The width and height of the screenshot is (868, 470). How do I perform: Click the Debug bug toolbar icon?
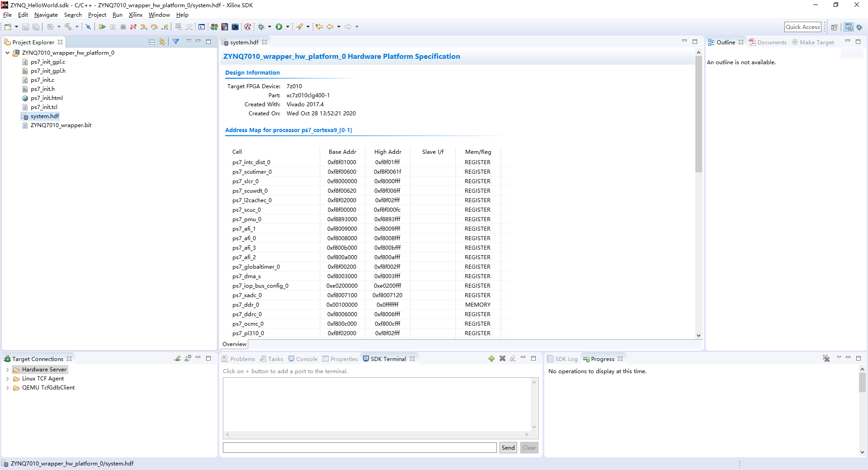click(x=261, y=27)
